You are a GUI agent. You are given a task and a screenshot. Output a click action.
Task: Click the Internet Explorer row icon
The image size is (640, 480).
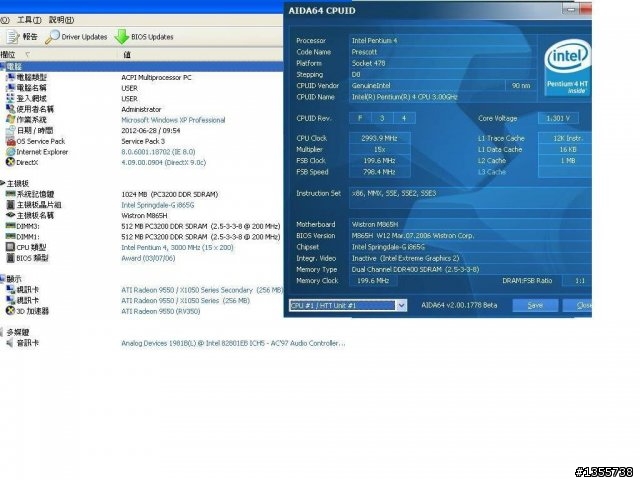tap(11, 151)
